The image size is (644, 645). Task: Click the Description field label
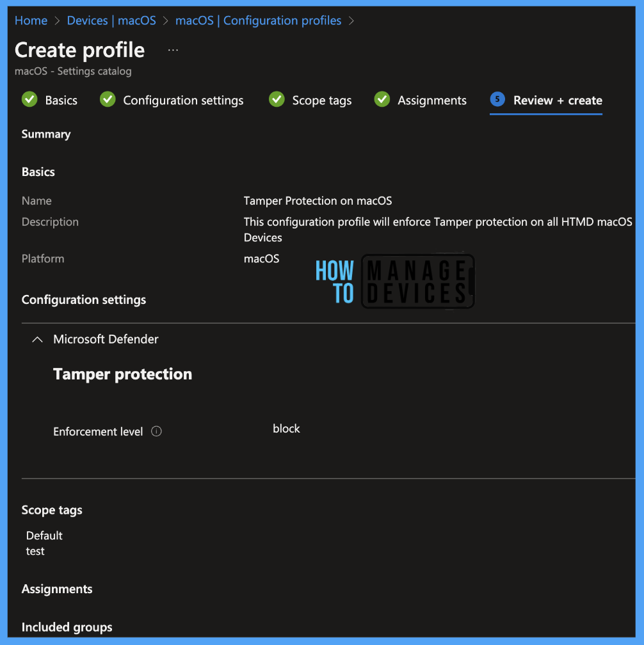(50, 222)
